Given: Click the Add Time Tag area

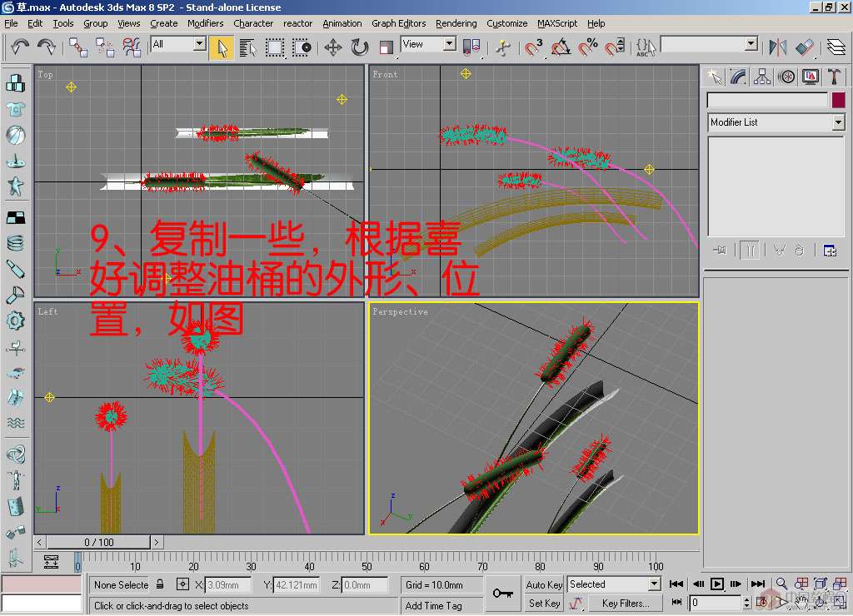Looking at the screenshot, I should pyautogui.click(x=441, y=605).
